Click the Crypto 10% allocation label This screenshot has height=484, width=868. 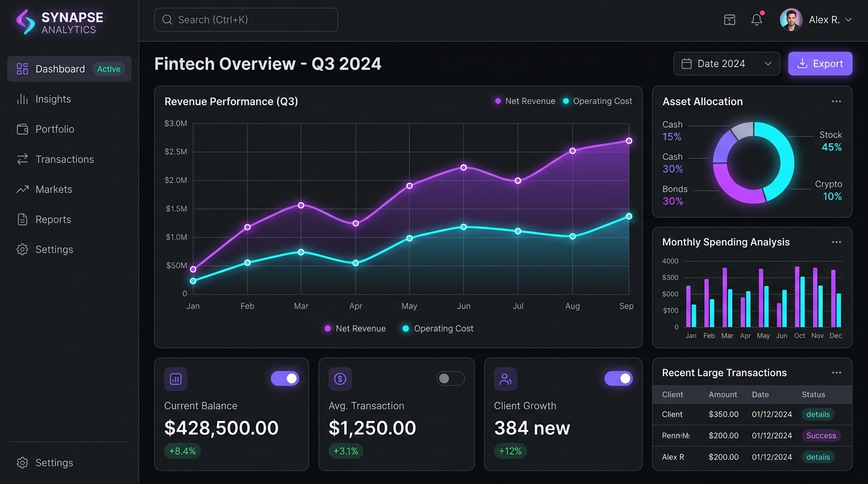pos(828,190)
